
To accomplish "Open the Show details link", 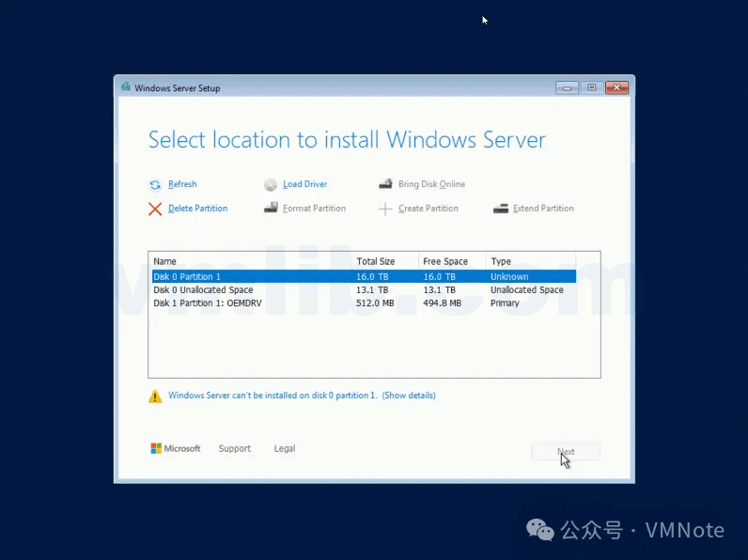I will pos(409,396).
